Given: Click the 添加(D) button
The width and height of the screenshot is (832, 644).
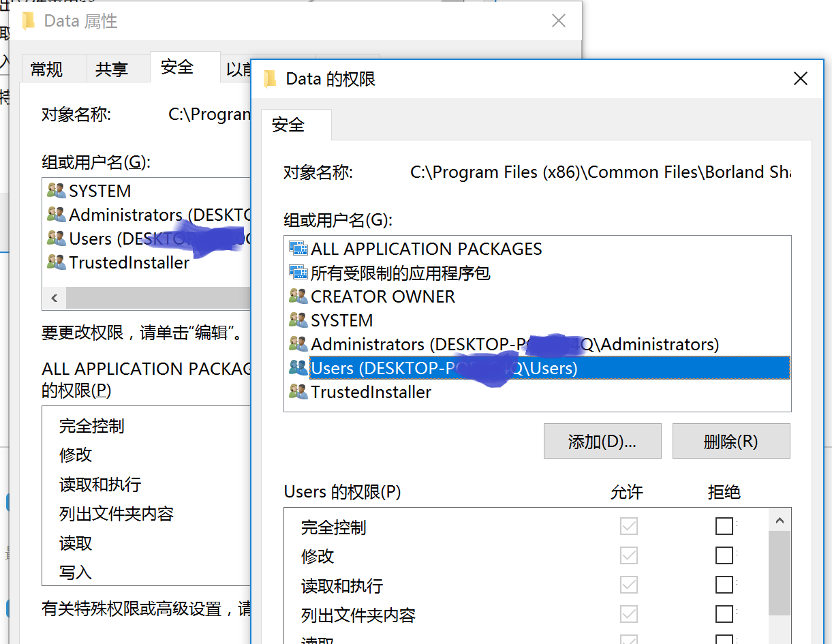Looking at the screenshot, I should 602,441.
